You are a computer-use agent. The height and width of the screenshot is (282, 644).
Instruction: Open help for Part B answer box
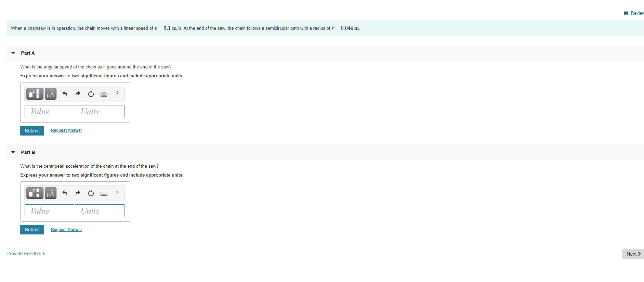coord(117,193)
